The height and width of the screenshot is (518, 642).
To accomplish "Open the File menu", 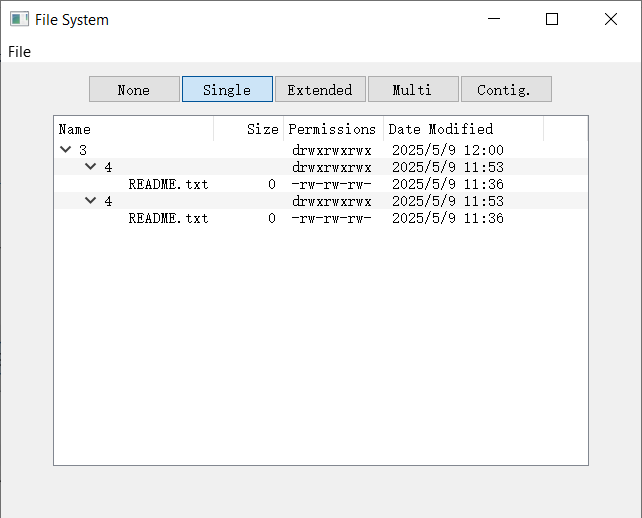I will tap(19, 52).
